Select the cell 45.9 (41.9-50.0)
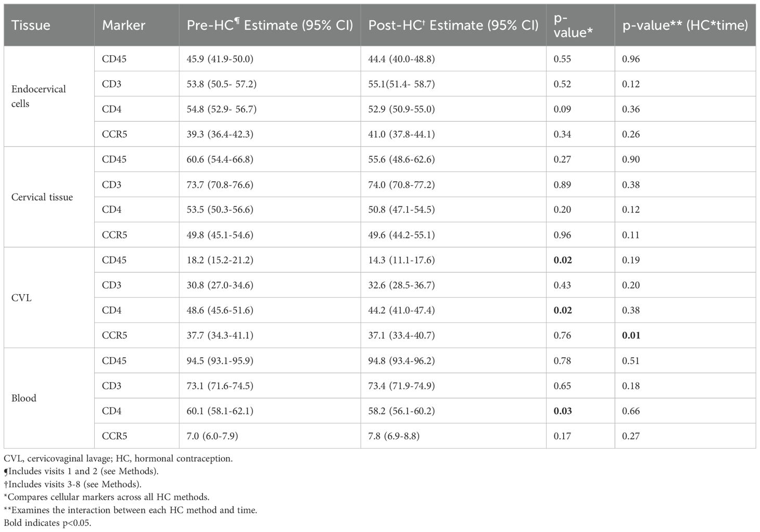This screenshot has height=532, width=760. click(x=220, y=59)
